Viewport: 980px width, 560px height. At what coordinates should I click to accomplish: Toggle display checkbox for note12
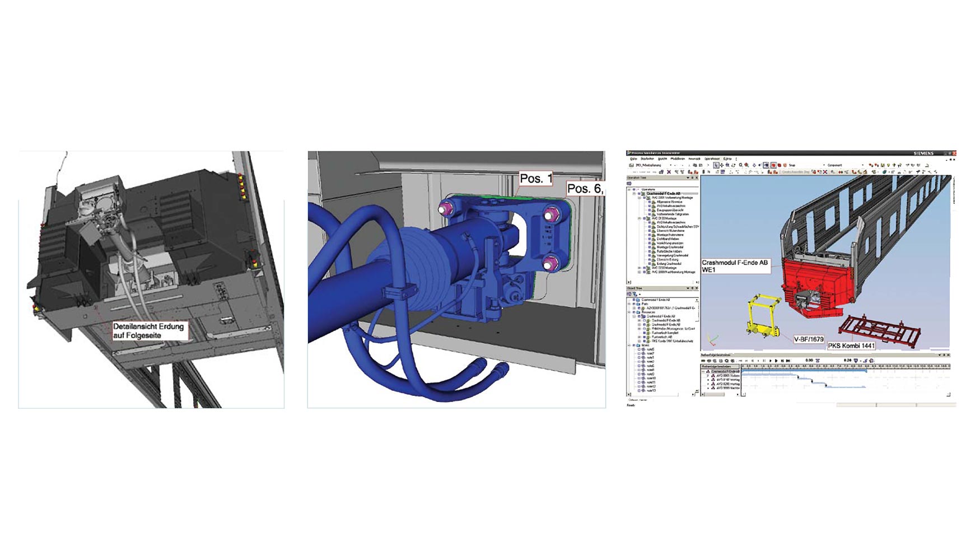[x=639, y=386]
